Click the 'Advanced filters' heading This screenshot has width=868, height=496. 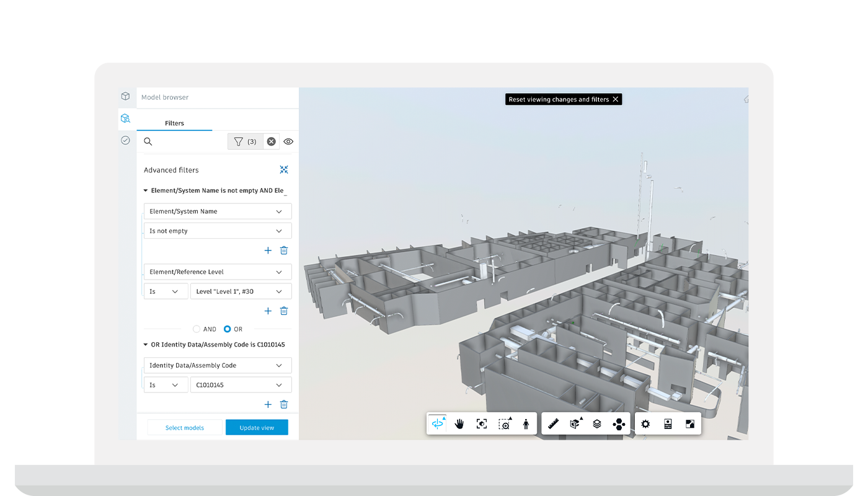click(171, 170)
